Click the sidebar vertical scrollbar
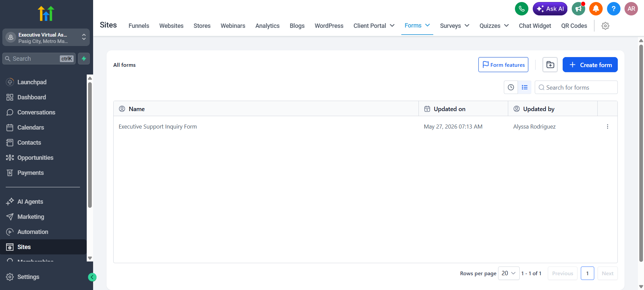The image size is (644, 290). pyautogui.click(x=90, y=145)
